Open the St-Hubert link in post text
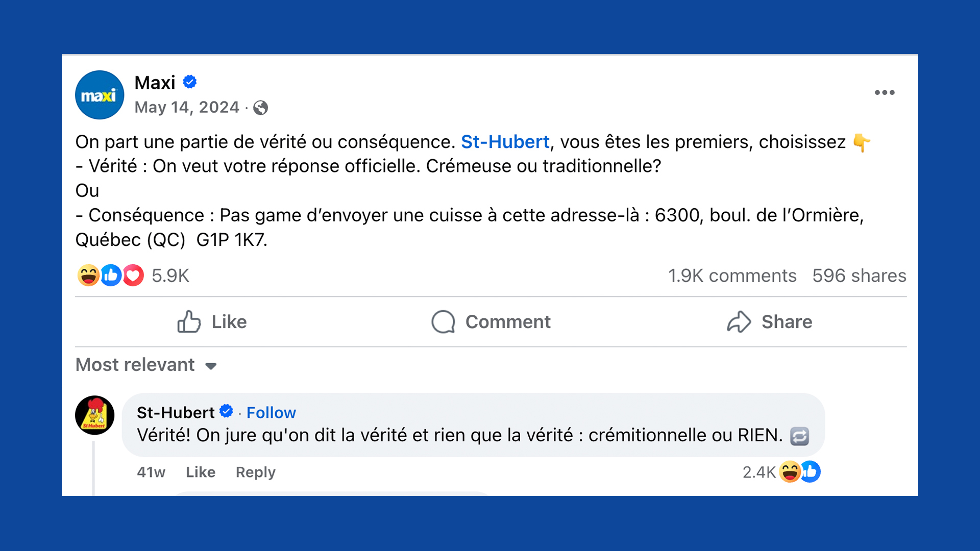 pyautogui.click(x=505, y=142)
